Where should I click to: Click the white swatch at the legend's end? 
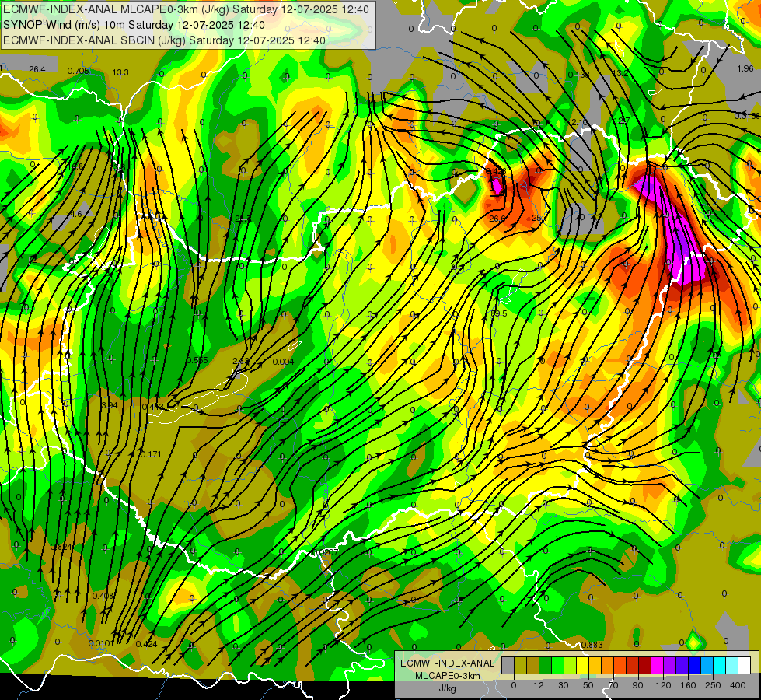745,666
